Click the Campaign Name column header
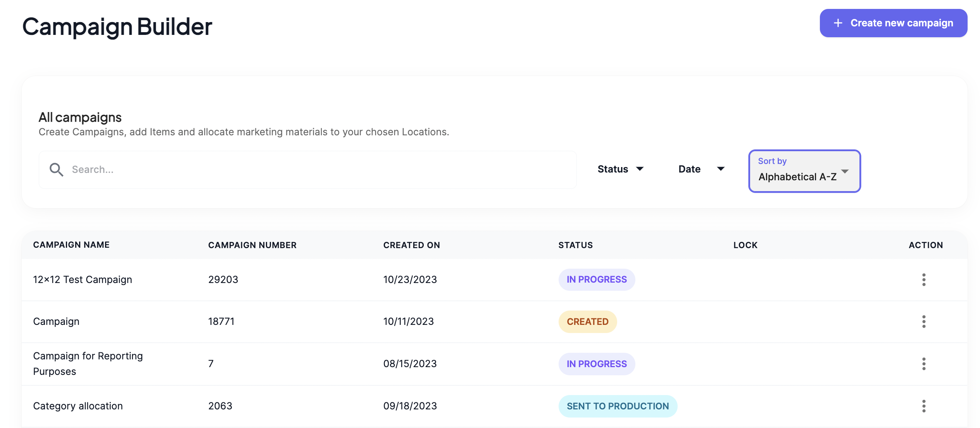Screen dimensions: 980x428 point(71,245)
